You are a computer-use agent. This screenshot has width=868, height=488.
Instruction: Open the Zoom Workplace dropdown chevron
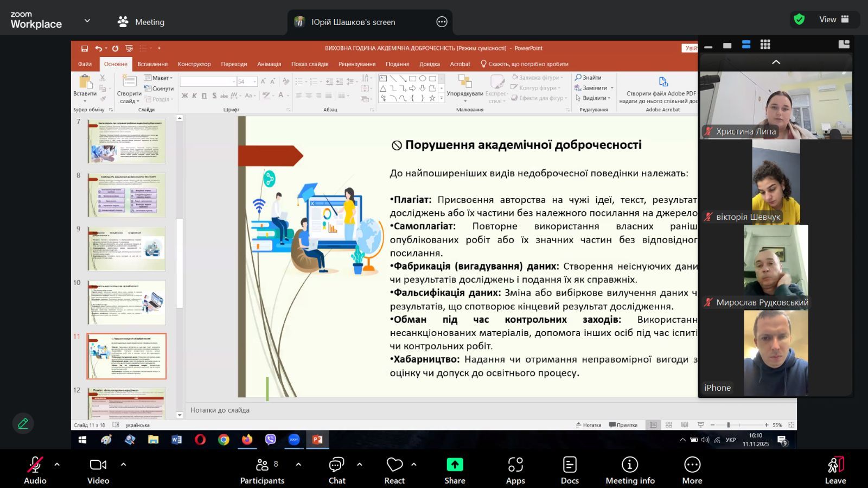87,21
